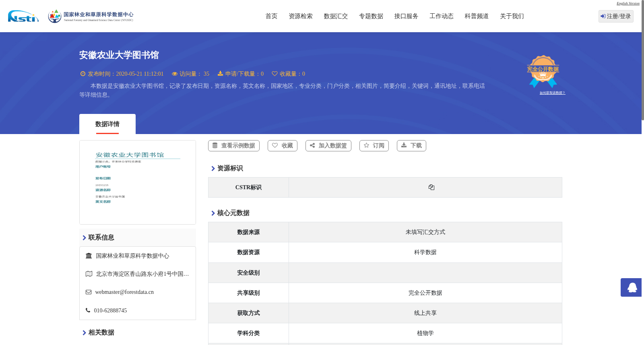Screen dimensions: 644x345
Task: Click the page vertical scrollbar
Action: [643, 60]
